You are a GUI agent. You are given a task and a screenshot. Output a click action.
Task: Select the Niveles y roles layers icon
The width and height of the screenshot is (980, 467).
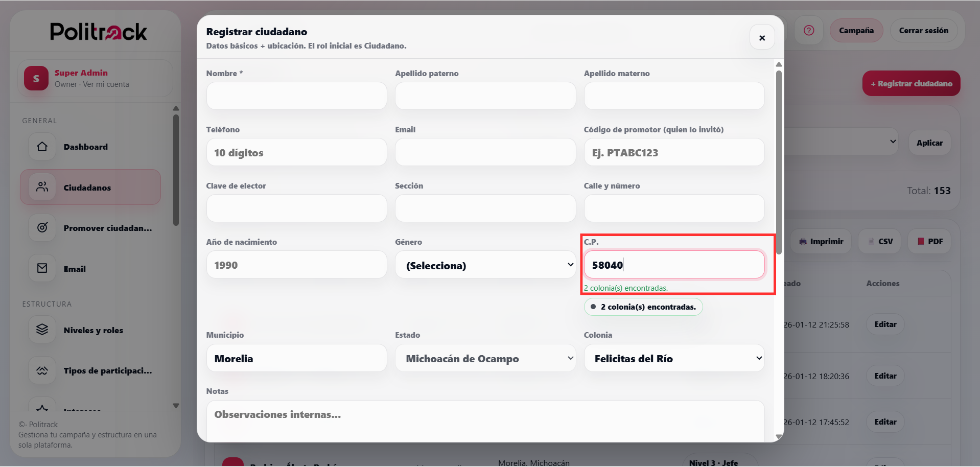tap(41, 330)
